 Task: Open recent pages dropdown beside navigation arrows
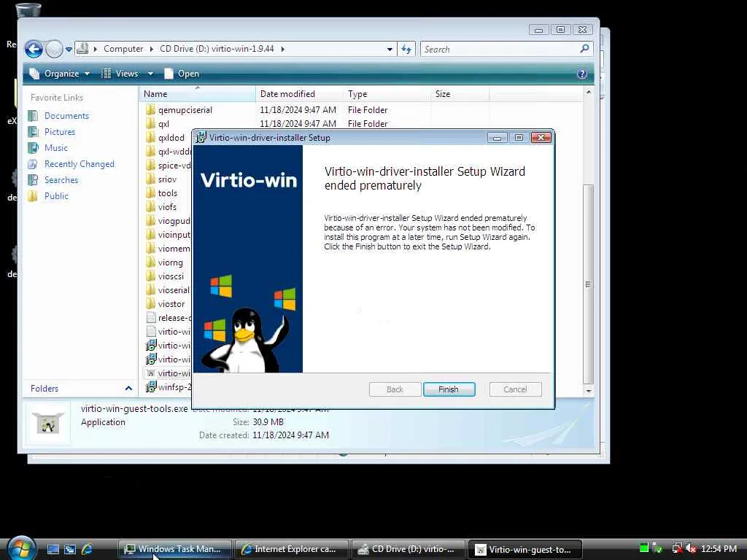[69, 49]
